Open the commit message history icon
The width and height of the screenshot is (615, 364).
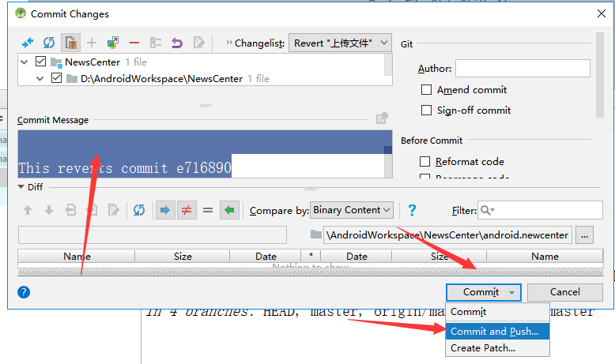click(x=382, y=118)
